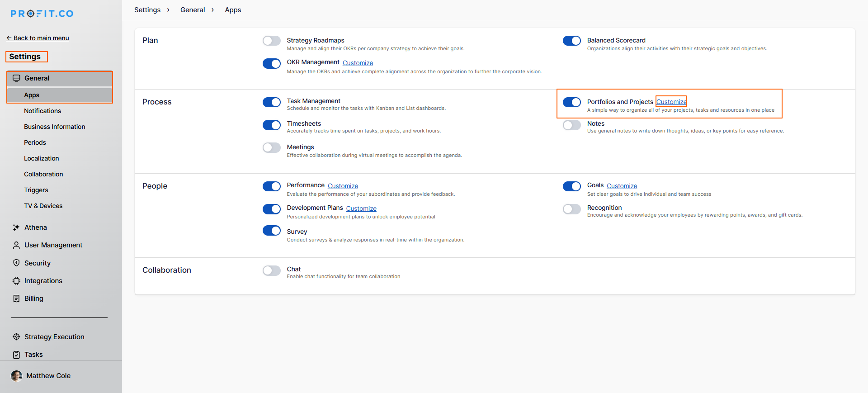Click the Plan section heading

pos(150,40)
